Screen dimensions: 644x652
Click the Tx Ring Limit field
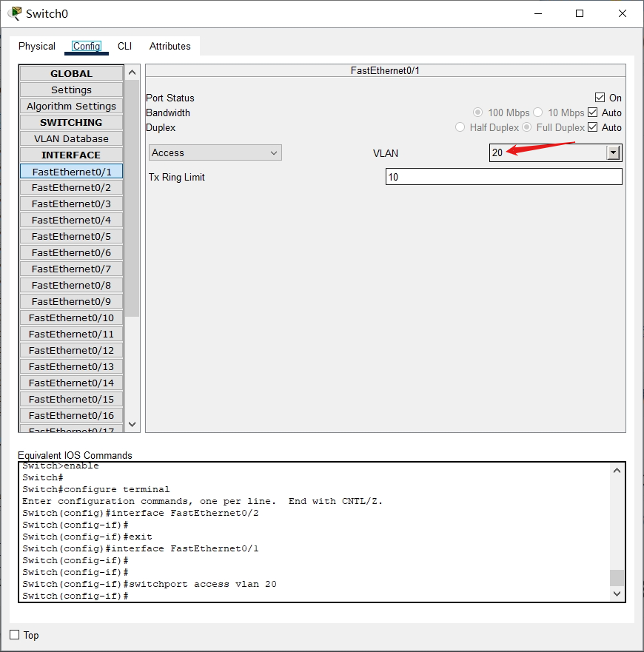coord(504,177)
